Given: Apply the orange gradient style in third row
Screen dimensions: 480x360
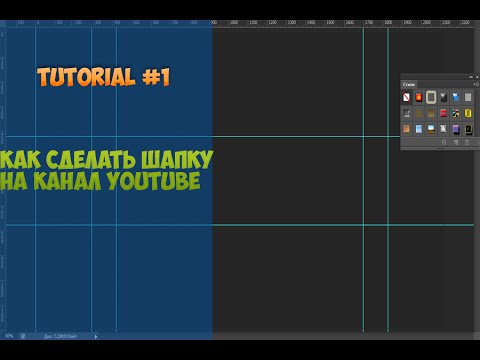Looking at the screenshot, I should click(406, 129).
